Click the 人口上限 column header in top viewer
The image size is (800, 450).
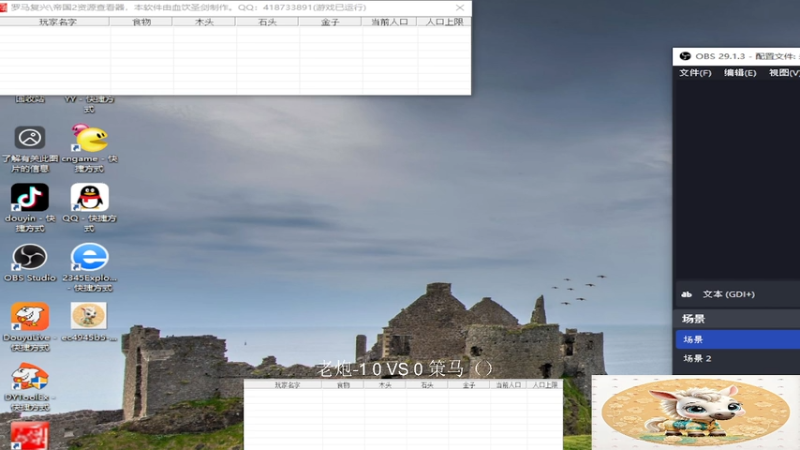(x=444, y=22)
